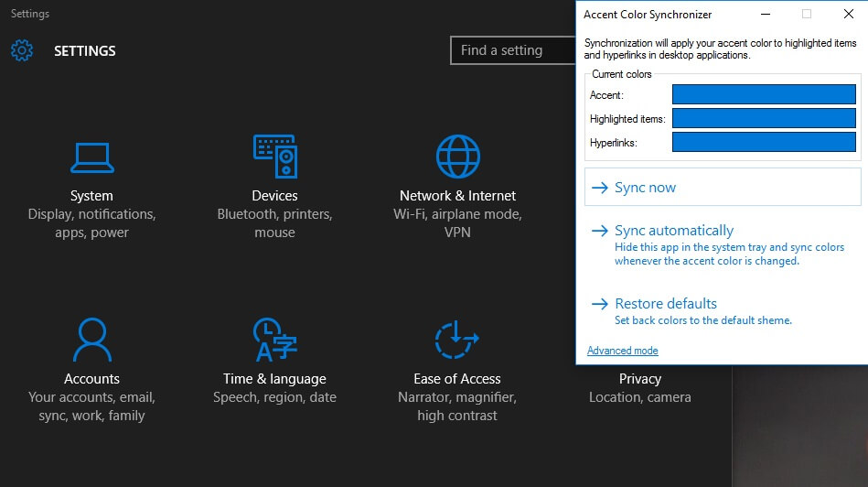Click the Accent color swatch
The image size is (868, 487).
pos(764,94)
